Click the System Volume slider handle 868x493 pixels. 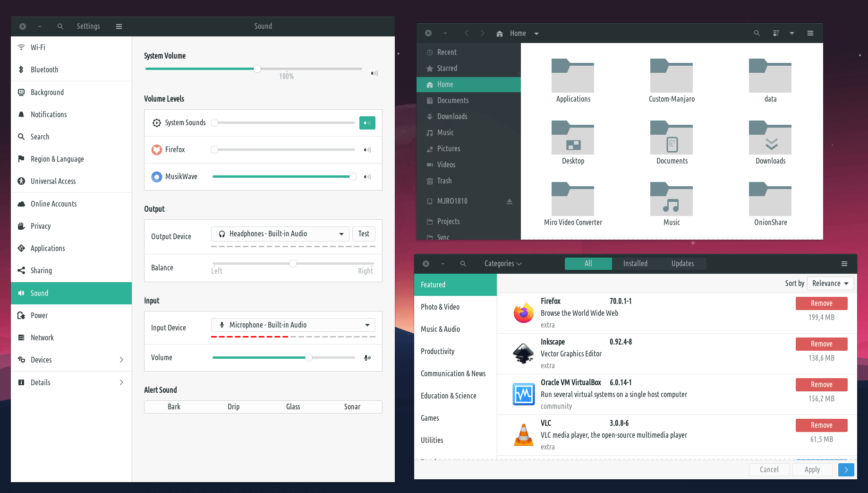257,69
